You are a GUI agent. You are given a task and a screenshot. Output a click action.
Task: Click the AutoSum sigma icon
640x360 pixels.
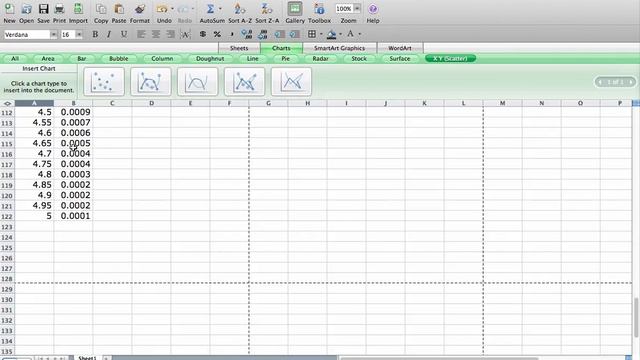click(210, 9)
